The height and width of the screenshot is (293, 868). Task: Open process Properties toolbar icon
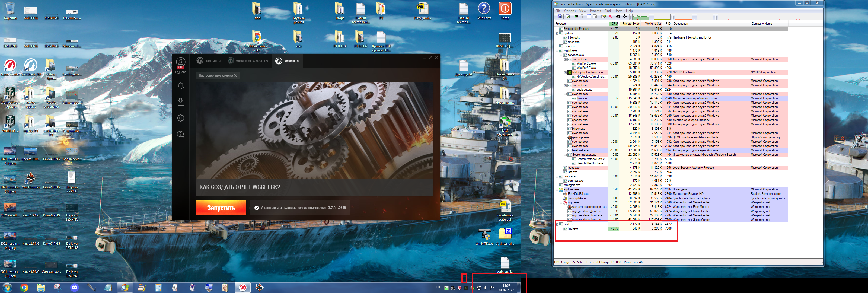point(604,17)
